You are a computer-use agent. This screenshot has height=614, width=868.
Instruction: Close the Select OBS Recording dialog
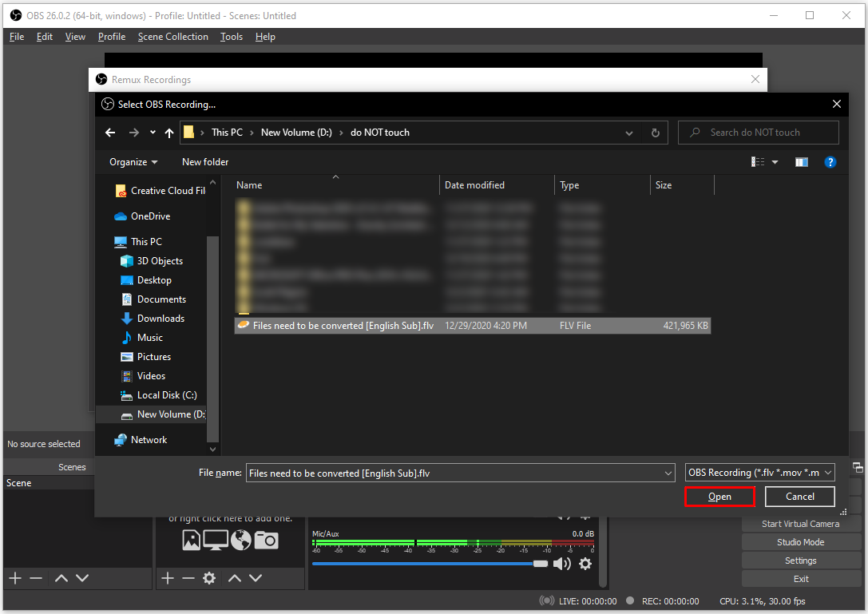point(836,104)
